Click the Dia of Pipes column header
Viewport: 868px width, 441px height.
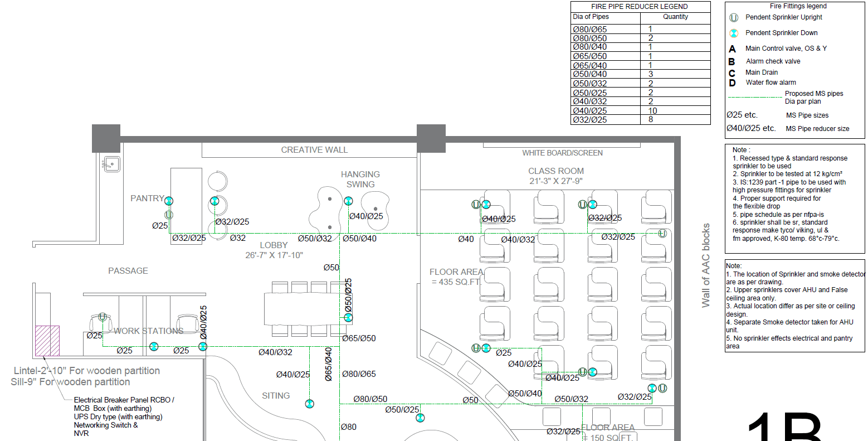591,17
